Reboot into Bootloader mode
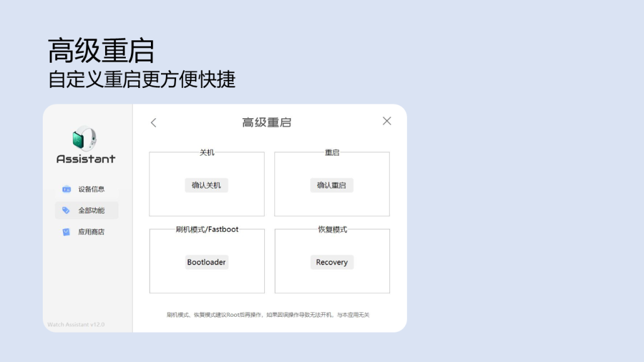 pos(206,262)
